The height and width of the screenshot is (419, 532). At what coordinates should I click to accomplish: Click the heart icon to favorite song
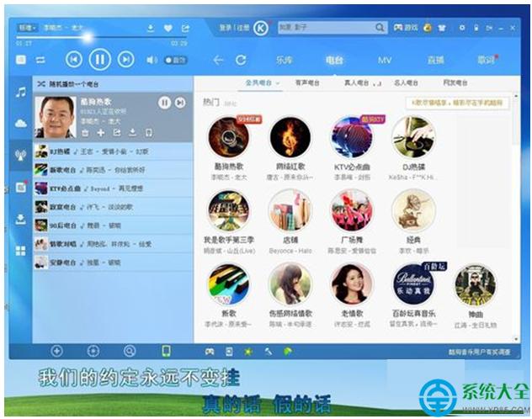[x=168, y=29]
